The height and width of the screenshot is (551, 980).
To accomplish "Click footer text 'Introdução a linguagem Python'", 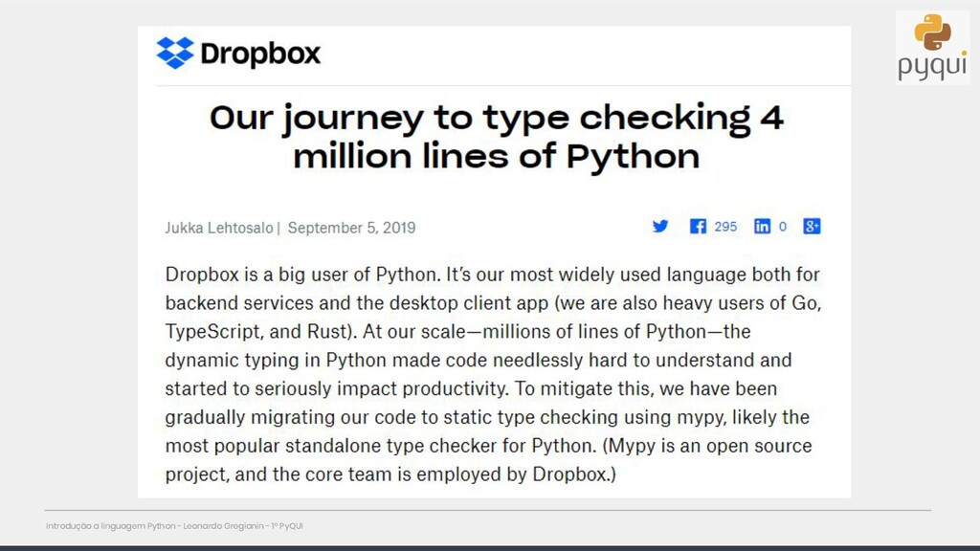I will 111,526.
